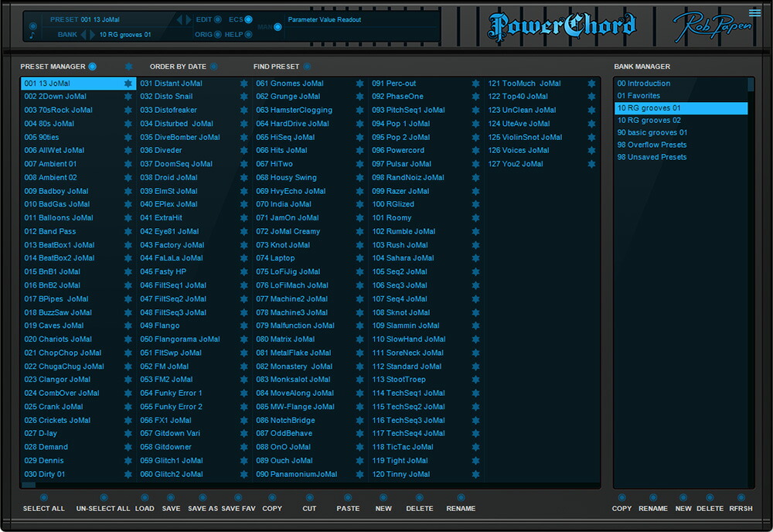The image size is (773, 532).
Task: Click star next to 031 Distant JoMal
Action: [x=244, y=84]
